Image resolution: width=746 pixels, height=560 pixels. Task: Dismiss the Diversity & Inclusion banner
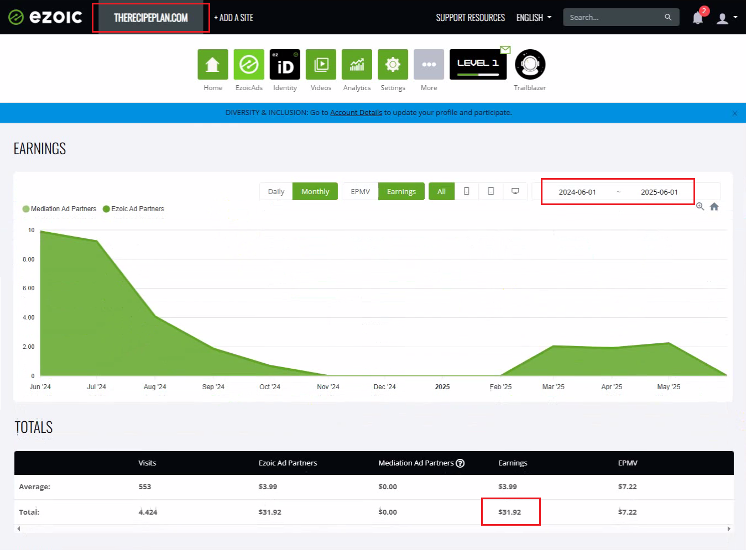tap(735, 113)
